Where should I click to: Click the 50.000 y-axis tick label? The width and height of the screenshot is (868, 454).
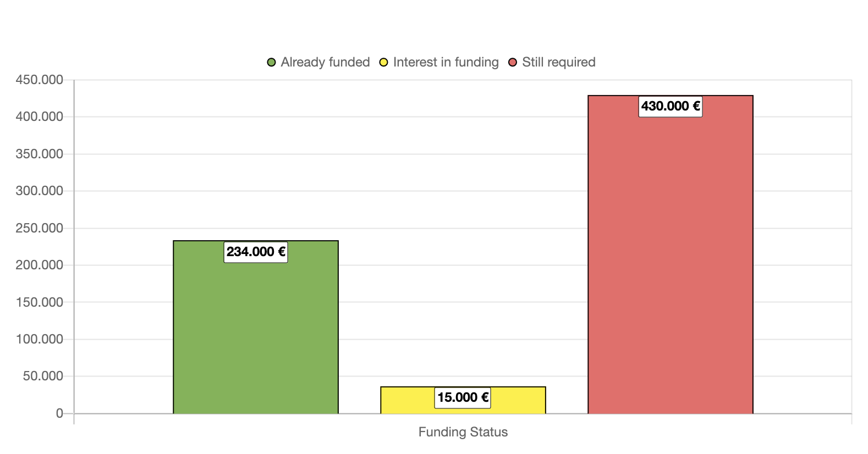click(43, 376)
